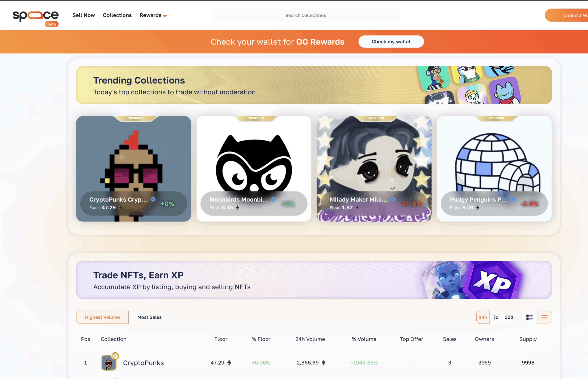Open the Sell Now page

click(x=84, y=15)
